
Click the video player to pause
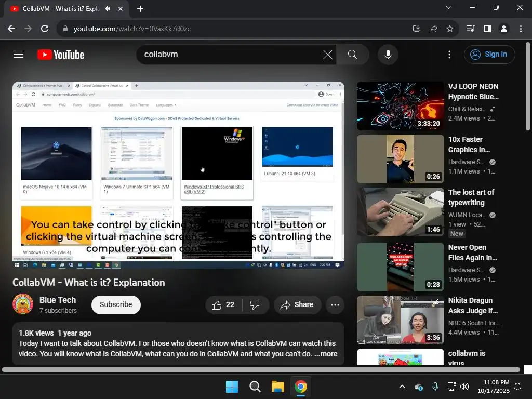point(179,175)
